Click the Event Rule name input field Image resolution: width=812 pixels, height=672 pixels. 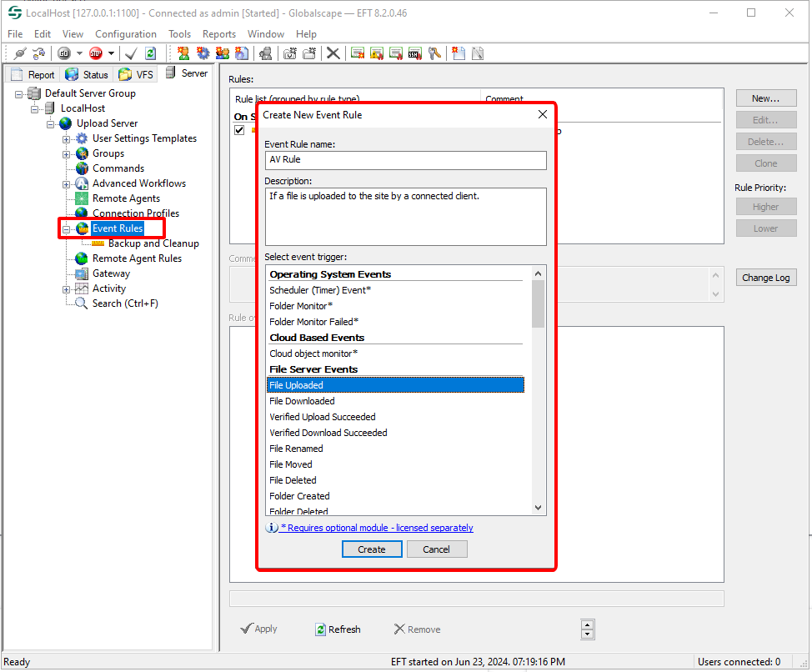[x=405, y=160]
